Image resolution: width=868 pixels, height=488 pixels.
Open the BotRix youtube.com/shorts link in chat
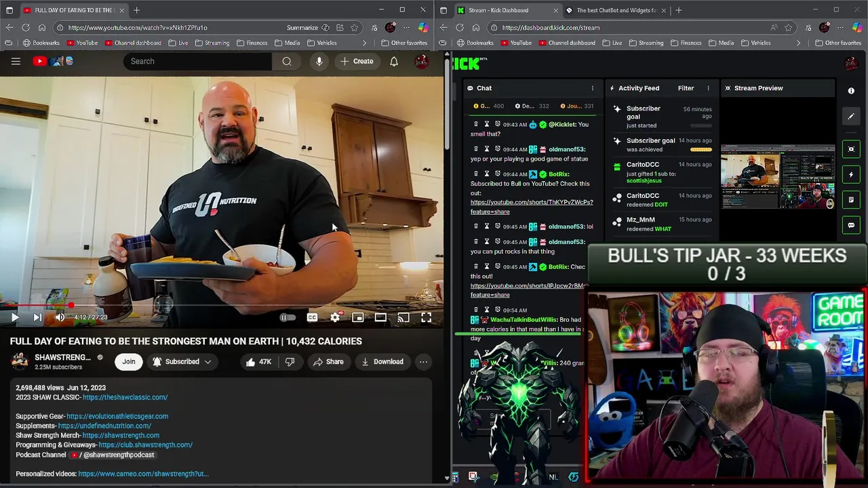(532, 207)
